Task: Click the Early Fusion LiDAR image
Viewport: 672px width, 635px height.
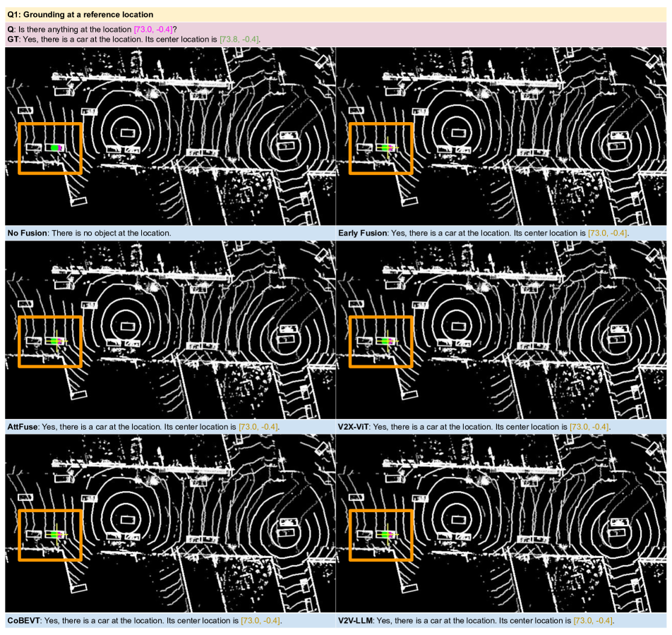Action: 501,136
